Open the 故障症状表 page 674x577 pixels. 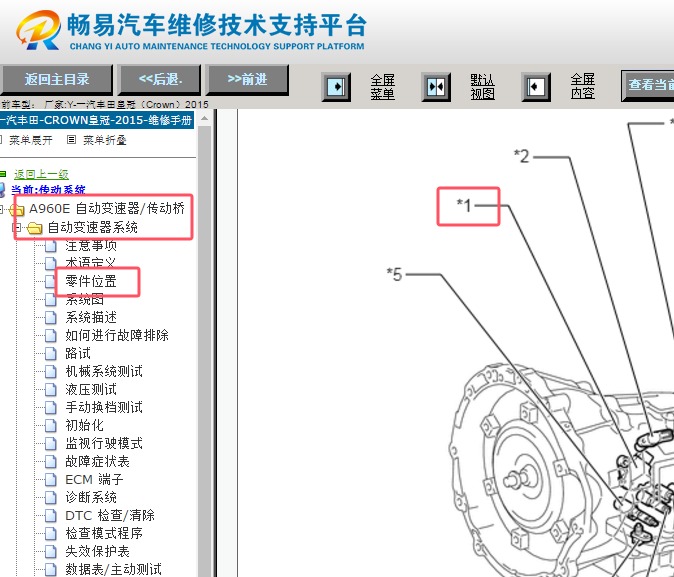coord(97,461)
